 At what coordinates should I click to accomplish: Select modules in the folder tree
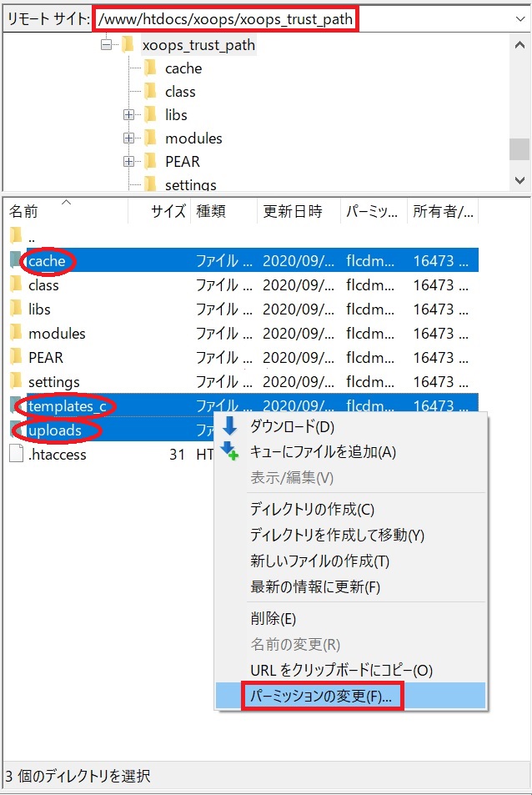(193, 138)
